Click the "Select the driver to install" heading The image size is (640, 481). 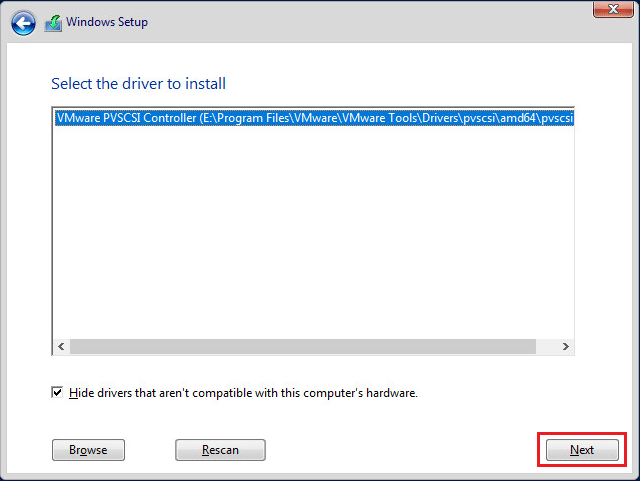(x=145, y=83)
